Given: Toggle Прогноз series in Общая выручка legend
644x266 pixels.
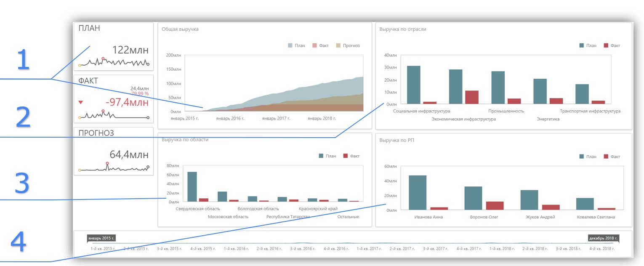Looking at the screenshot, I should [x=347, y=45].
